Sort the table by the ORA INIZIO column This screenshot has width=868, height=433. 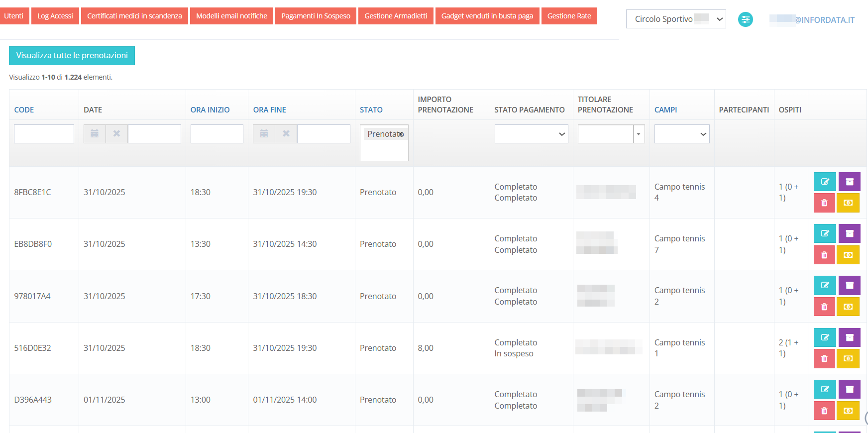[x=210, y=110]
